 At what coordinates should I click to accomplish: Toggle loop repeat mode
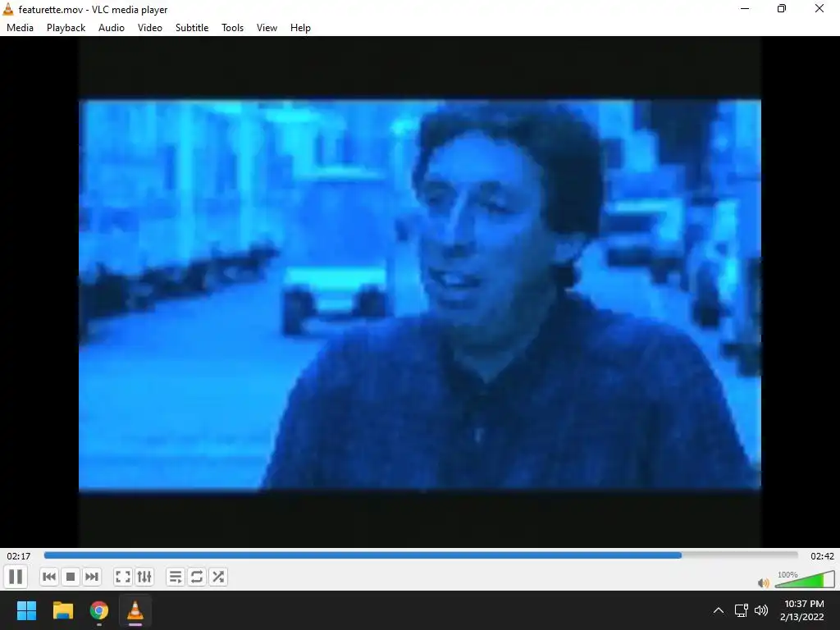point(197,577)
